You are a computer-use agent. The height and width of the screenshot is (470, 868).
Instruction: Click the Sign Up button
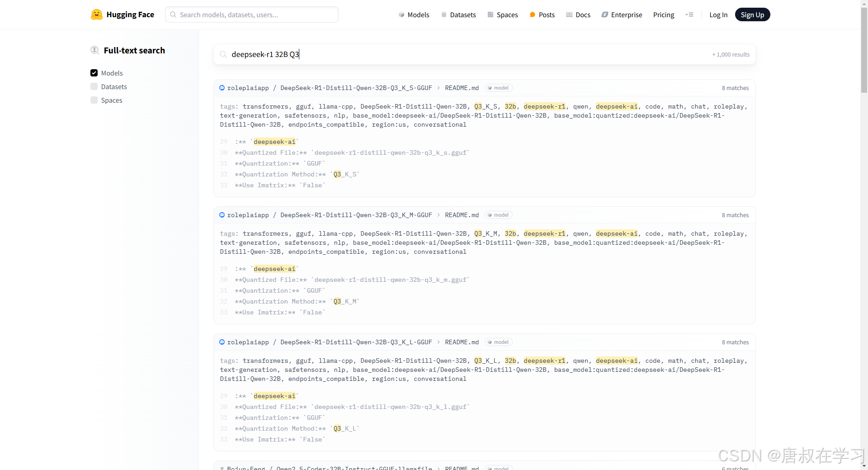click(752, 14)
